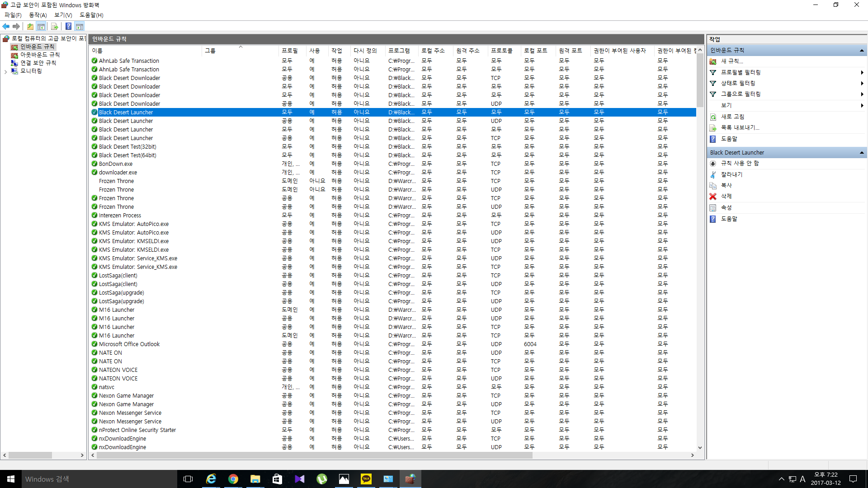This screenshot has height=488, width=868.
Task: Click Show/Hide console tree toolbar icon
Action: coord(41,26)
